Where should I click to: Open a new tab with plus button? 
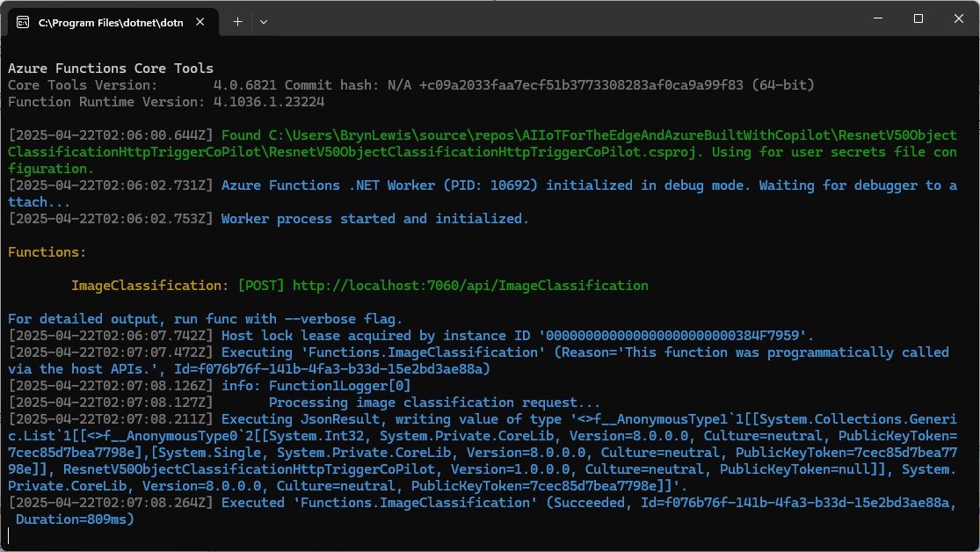tap(237, 21)
